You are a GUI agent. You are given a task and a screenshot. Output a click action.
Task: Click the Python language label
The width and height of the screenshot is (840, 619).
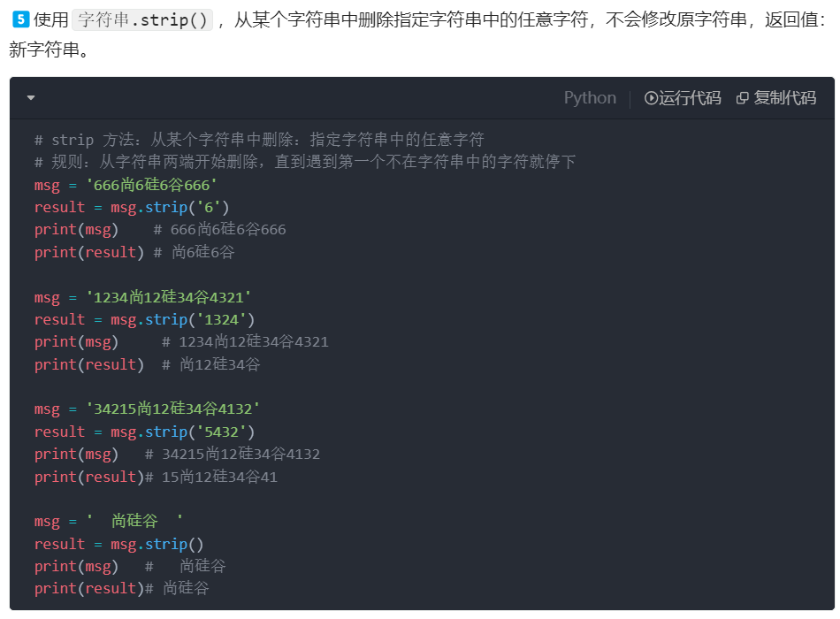tap(590, 98)
